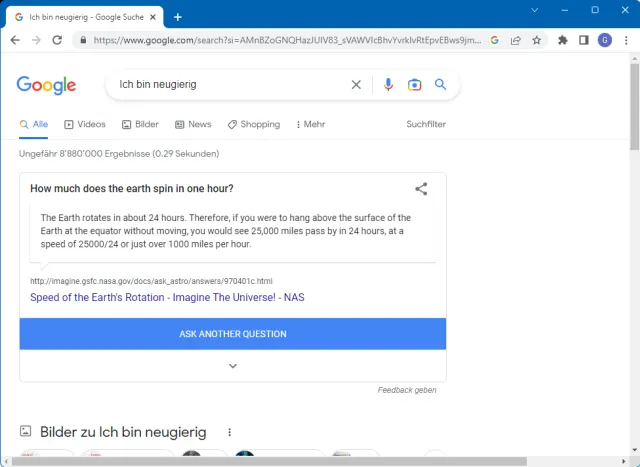Go to the Google logo homepage
Screen dimensions: 640x467
click(46, 85)
